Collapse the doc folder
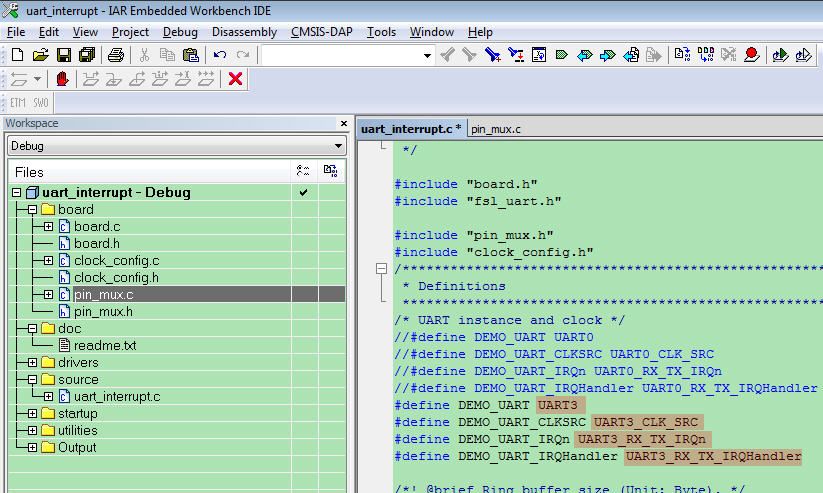Viewport: 823px width, 493px height. [x=33, y=329]
